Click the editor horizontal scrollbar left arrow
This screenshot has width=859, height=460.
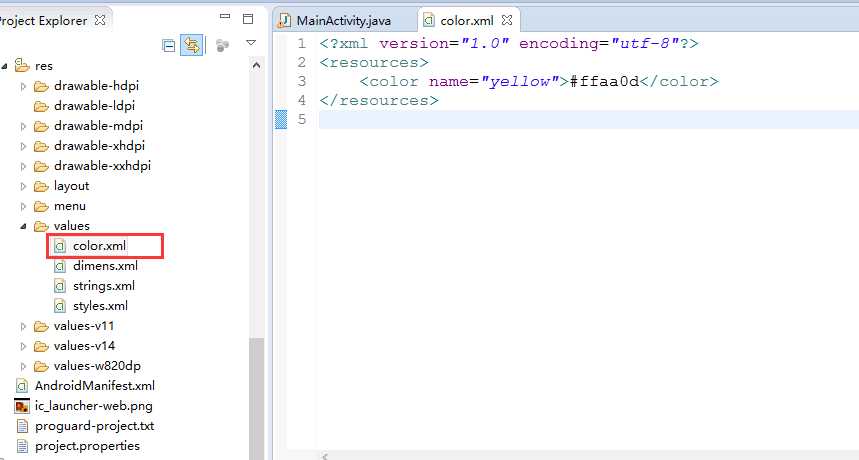[324, 456]
